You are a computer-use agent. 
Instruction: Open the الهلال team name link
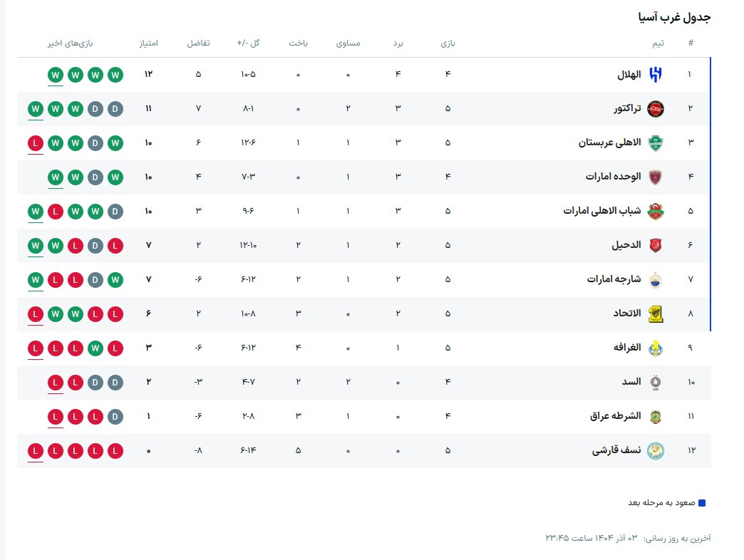629,74
